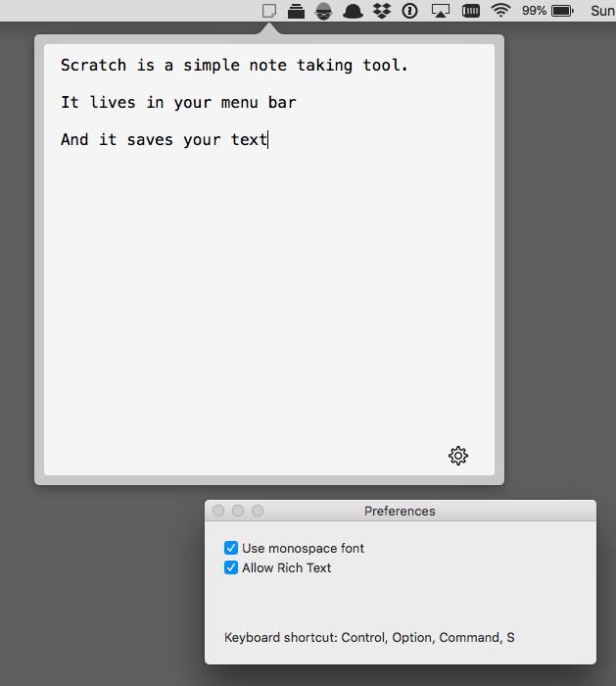616x686 pixels.
Task: Open the clock showing Sun
Action: pos(603,11)
